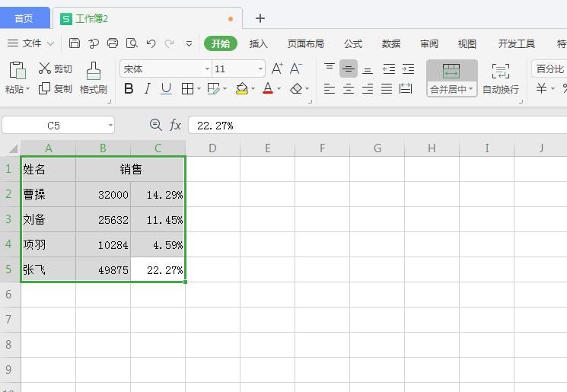Align text to top icon
Viewport: 567px width, 392px height.
(x=329, y=68)
